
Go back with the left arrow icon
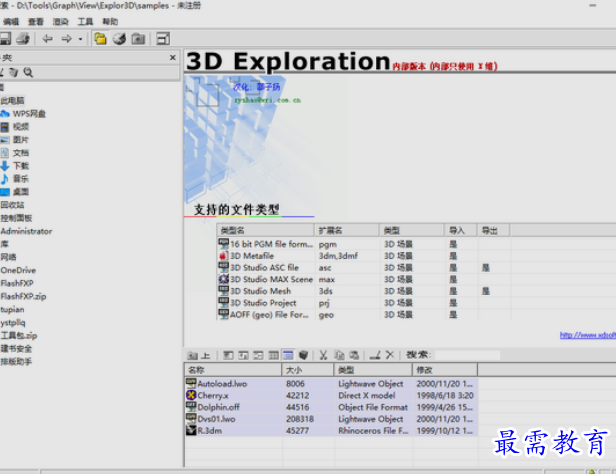(x=48, y=38)
